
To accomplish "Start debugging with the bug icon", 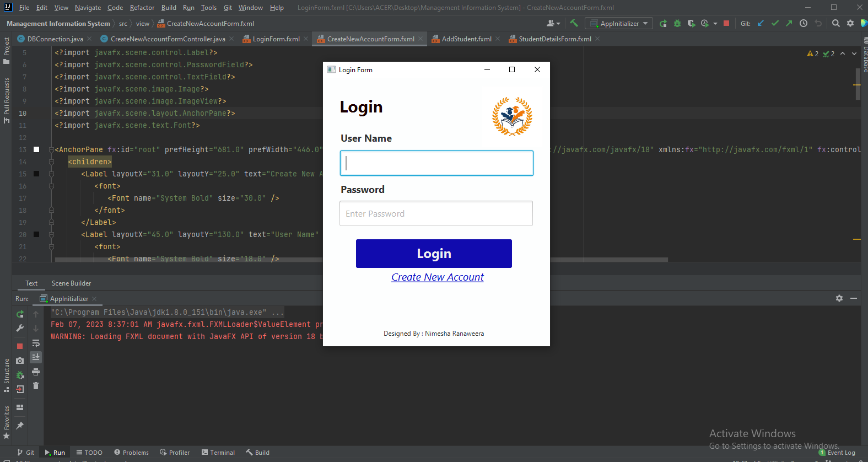I will pos(677,23).
